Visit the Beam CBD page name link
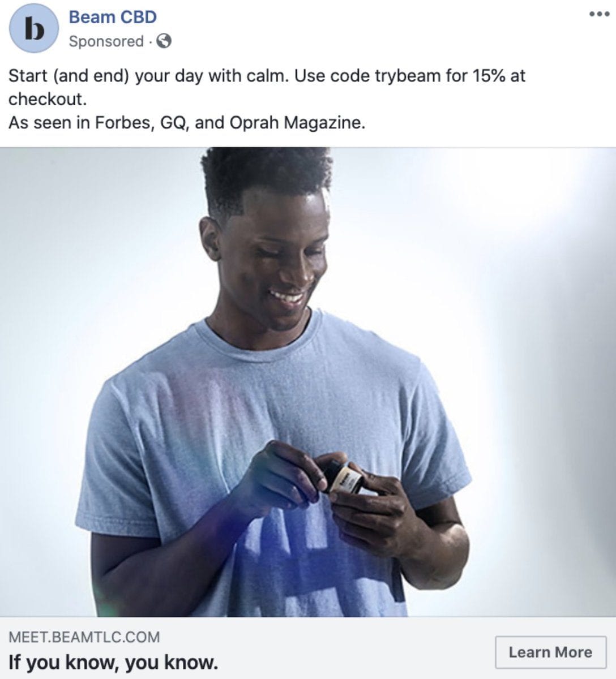Image resolution: width=616 pixels, height=679 pixels. (x=113, y=17)
